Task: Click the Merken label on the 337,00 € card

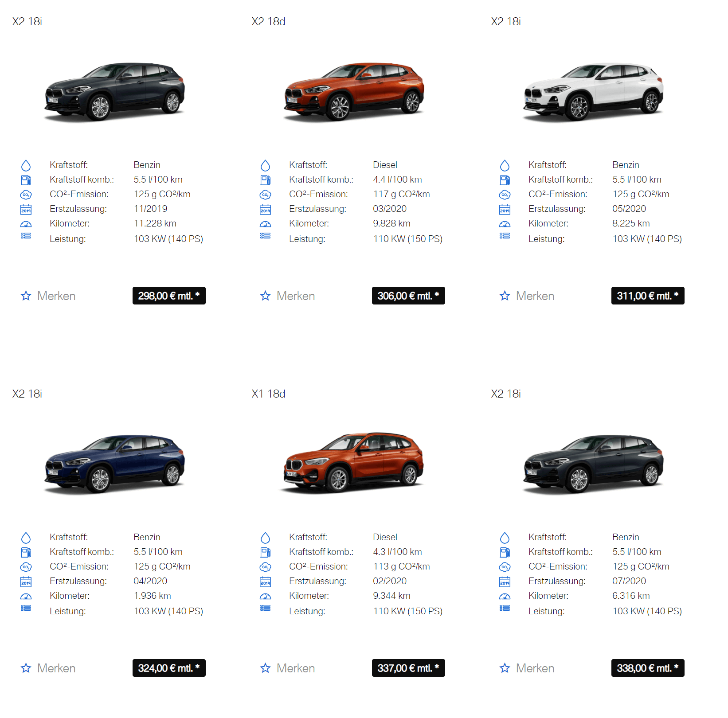Action: pyautogui.click(x=296, y=668)
